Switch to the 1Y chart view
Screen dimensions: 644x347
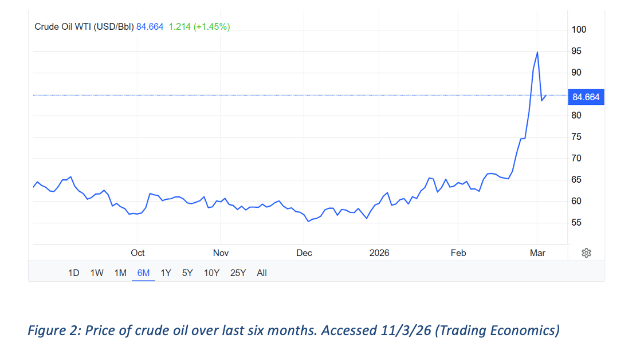(x=166, y=273)
